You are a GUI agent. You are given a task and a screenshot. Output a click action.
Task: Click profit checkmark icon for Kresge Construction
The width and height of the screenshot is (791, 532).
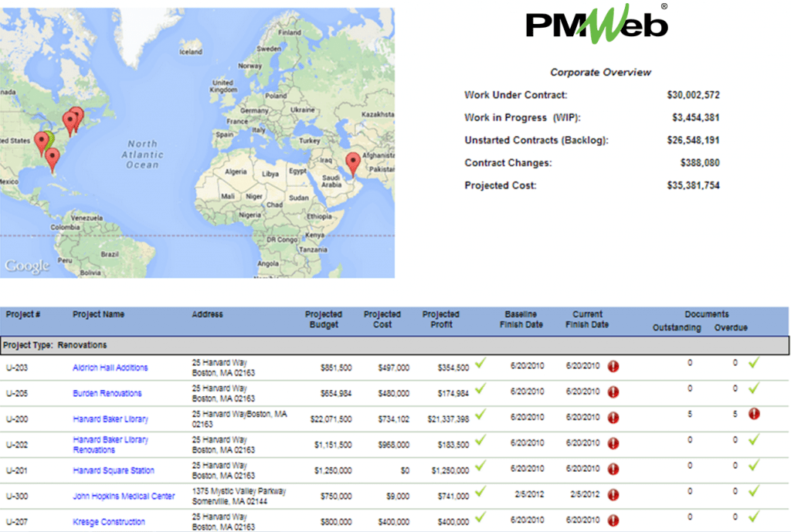click(480, 517)
